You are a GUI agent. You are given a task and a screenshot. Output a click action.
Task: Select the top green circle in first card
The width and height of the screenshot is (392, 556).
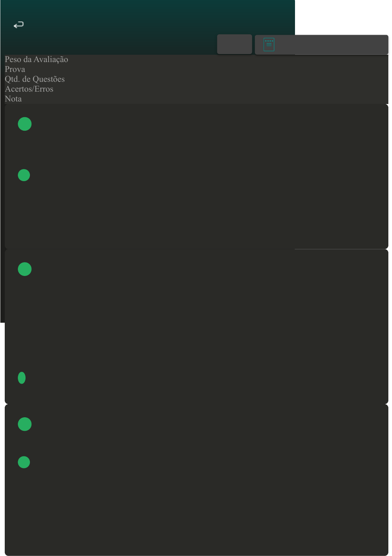tap(25, 124)
